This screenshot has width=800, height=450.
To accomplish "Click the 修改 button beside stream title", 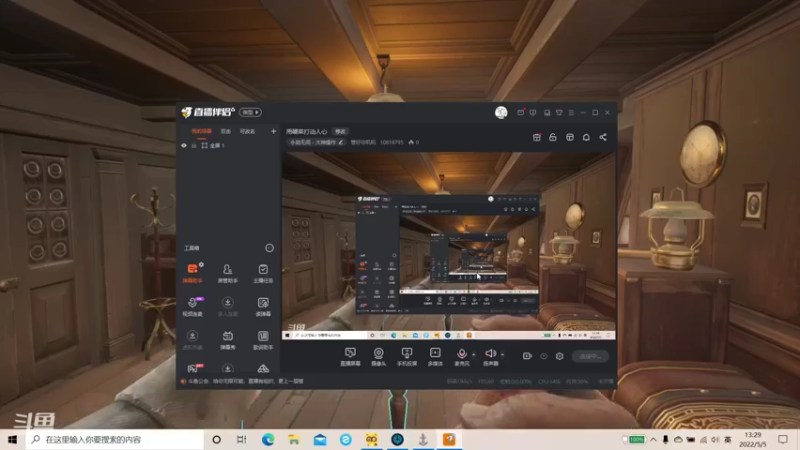I will click(x=340, y=131).
